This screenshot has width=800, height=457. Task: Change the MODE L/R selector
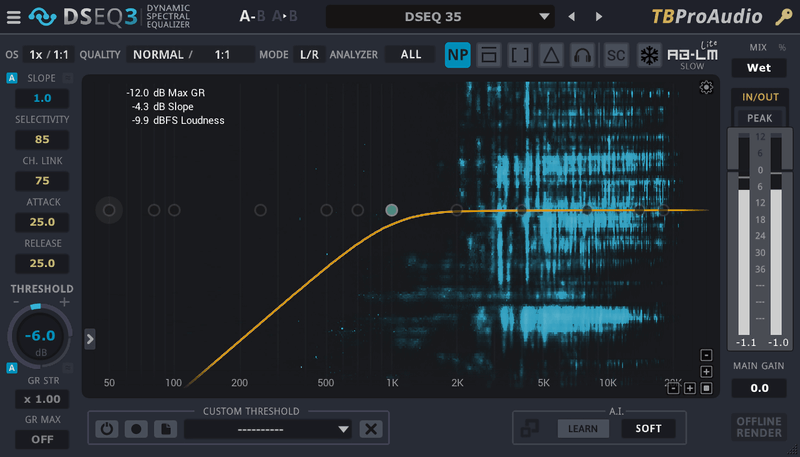pos(309,55)
